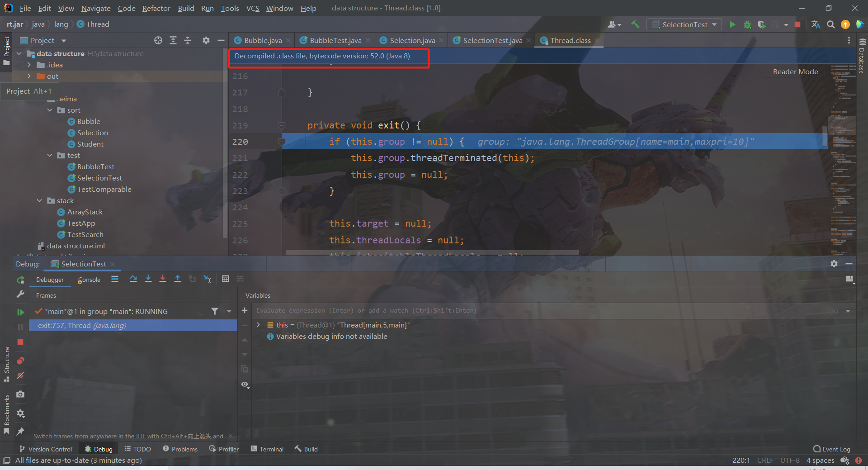Step out of the current method

click(178, 279)
